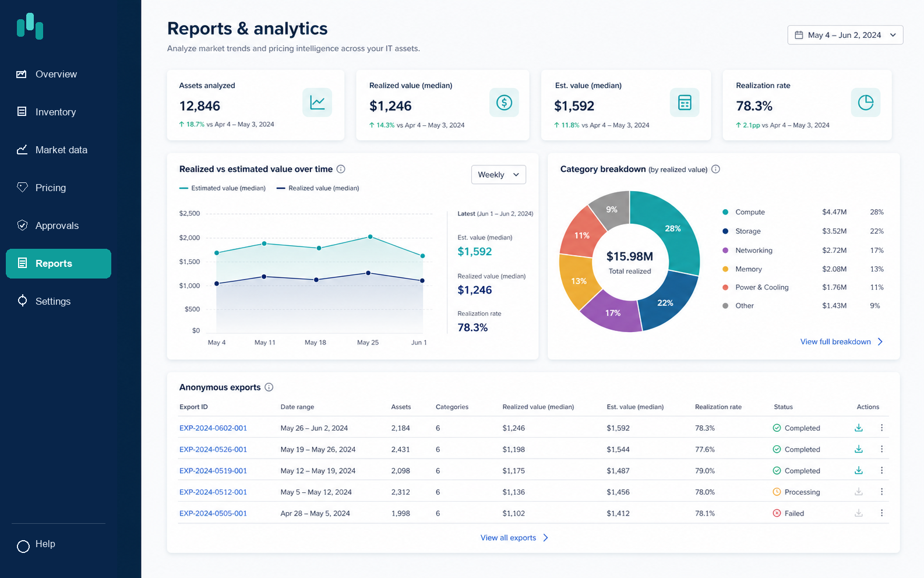Screen dimensions: 924x578
Task: Click the Pricing tag icon
Action: [x=22, y=187]
